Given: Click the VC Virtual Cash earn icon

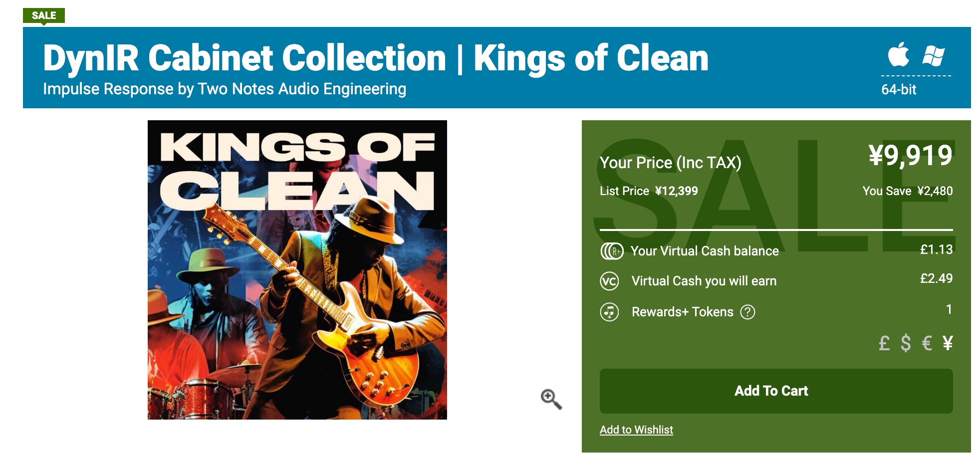Looking at the screenshot, I should click(609, 281).
